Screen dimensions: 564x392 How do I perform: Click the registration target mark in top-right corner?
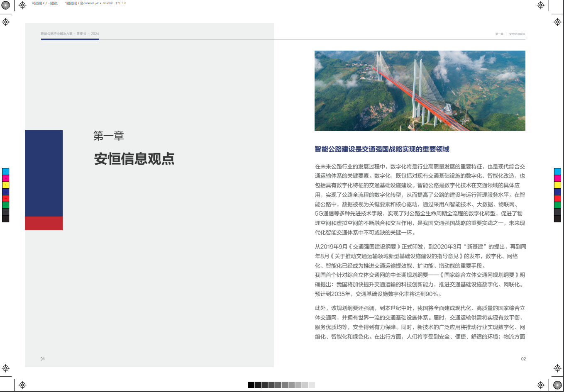click(x=540, y=5)
